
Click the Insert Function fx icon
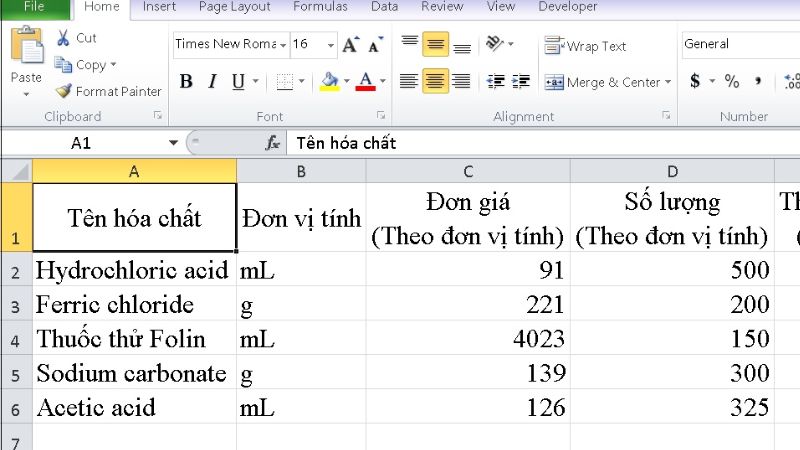coord(272,143)
